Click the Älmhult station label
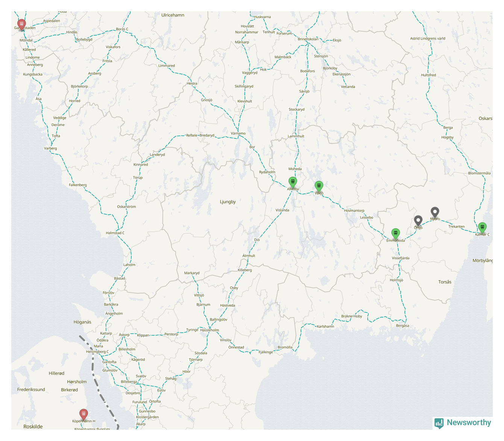 (249, 255)
